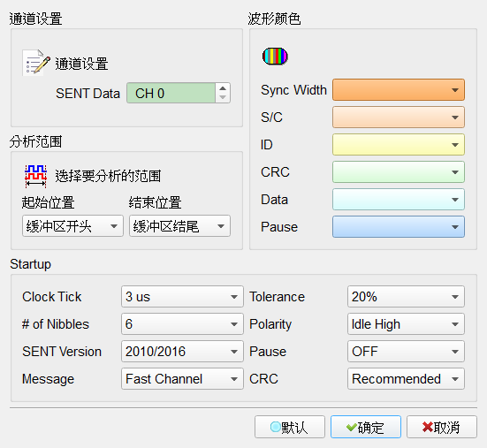The height and width of the screenshot is (448, 487).
Task: Click the SENT Version label
Action: coord(62,352)
